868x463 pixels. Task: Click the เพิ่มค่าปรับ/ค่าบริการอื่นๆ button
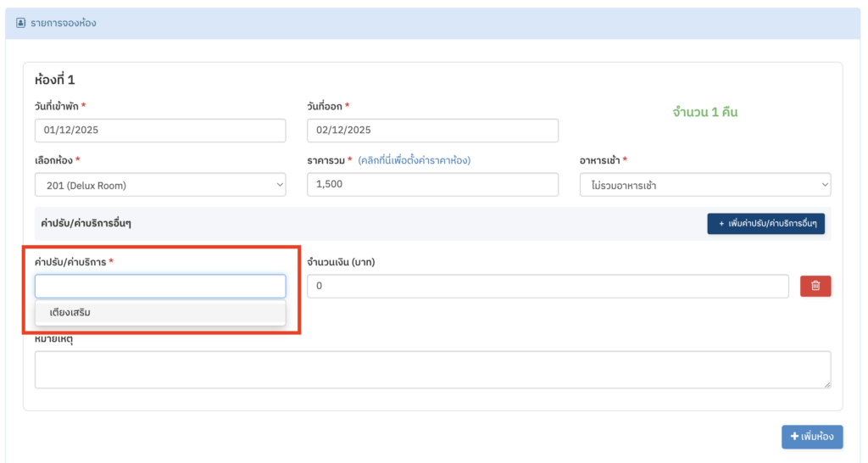tap(765, 223)
